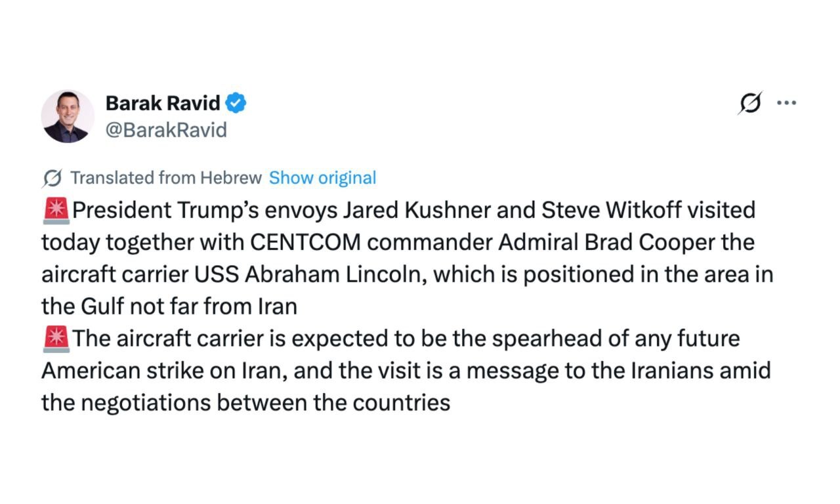Click 'USS Abraham Lincoln' in the post
The image size is (840, 504).
click(312, 274)
